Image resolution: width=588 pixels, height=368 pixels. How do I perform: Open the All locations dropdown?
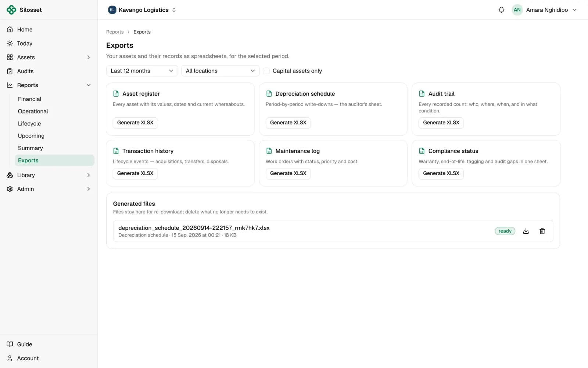click(x=220, y=71)
